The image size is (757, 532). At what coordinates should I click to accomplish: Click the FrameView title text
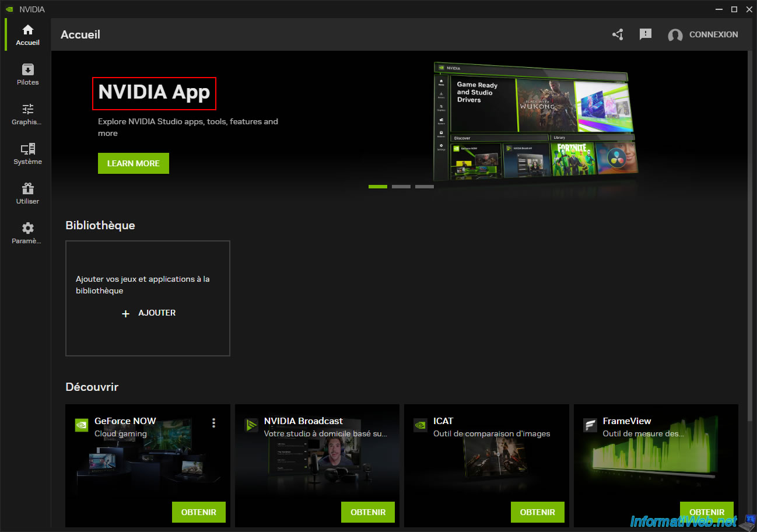coord(627,421)
